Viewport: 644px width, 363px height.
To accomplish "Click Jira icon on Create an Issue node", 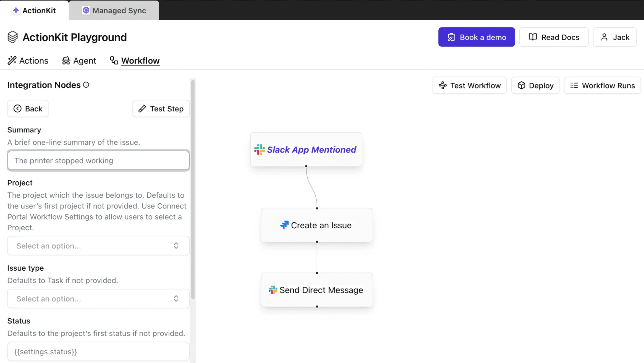I will coord(284,225).
